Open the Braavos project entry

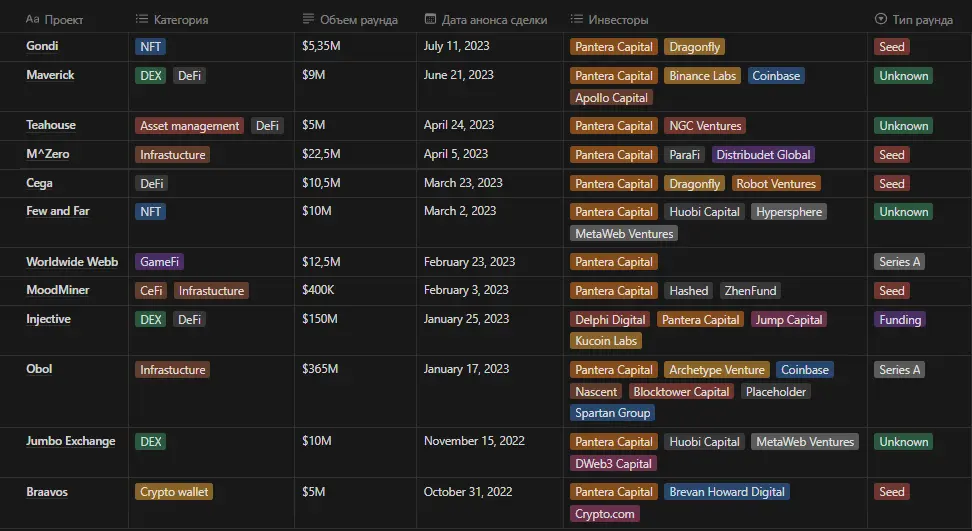coord(47,492)
